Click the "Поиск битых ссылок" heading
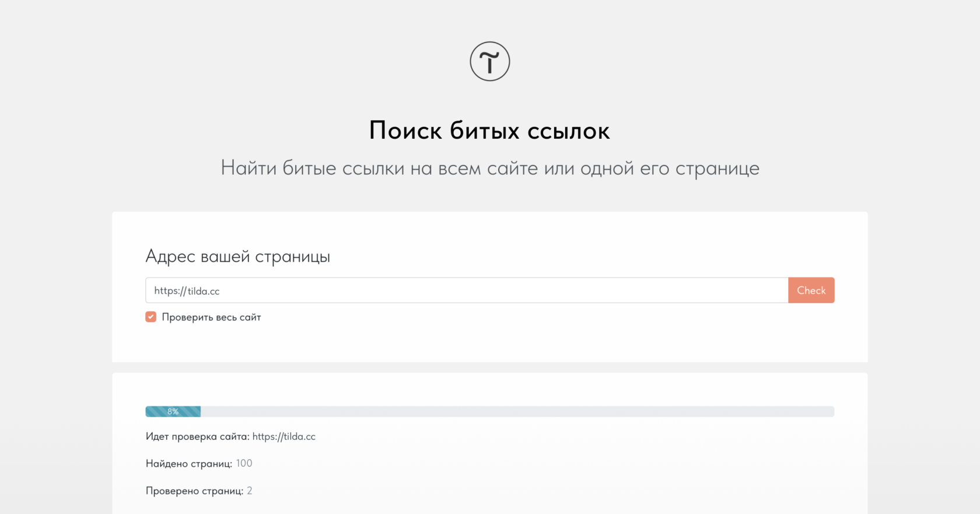The width and height of the screenshot is (980, 514). click(x=490, y=131)
